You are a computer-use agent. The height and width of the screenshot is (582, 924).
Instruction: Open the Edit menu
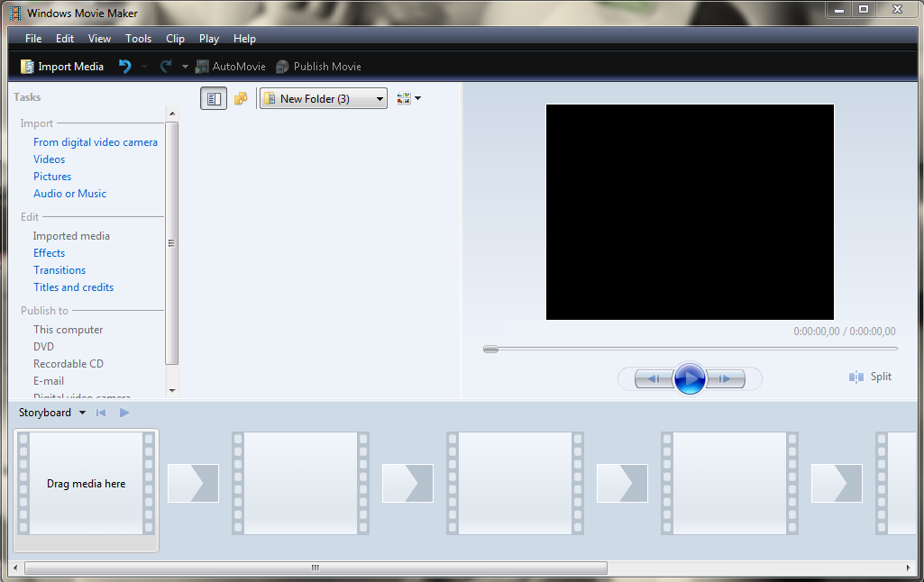[x=65, y=38]
